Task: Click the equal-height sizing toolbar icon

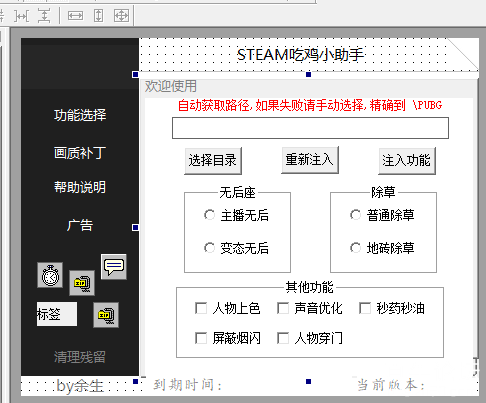Action: coord(98,16)
